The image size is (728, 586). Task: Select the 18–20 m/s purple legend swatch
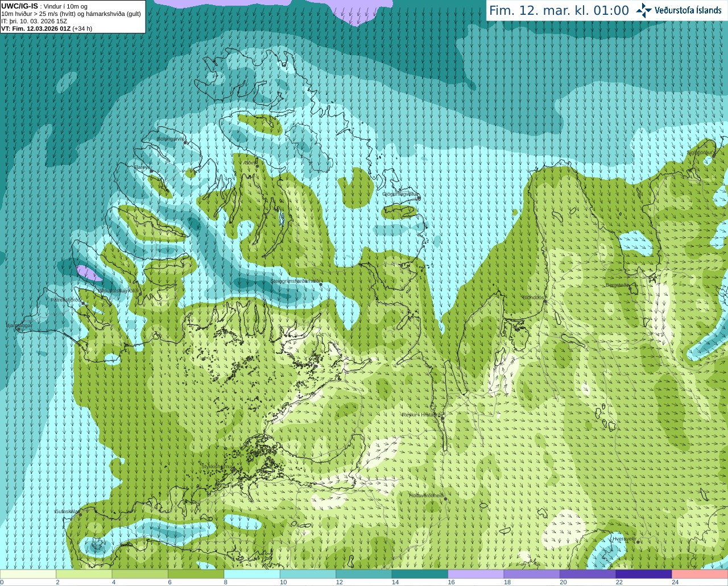tap(532, 574)
